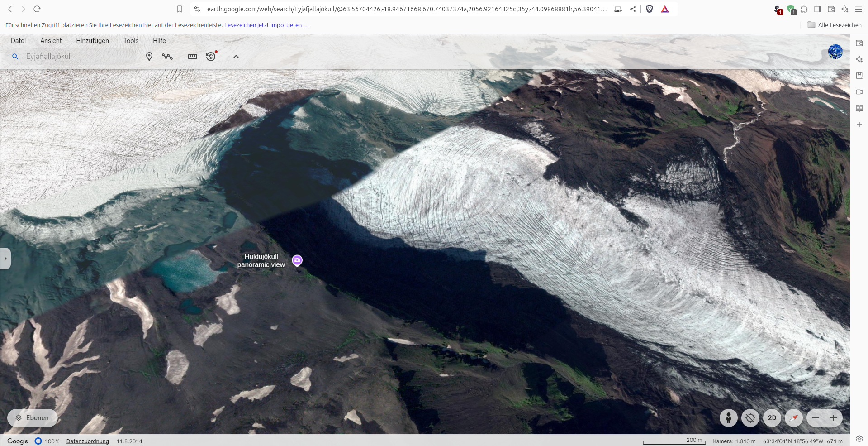
Task: Switch the map to 2D view
Action: [x=772, y=418]
